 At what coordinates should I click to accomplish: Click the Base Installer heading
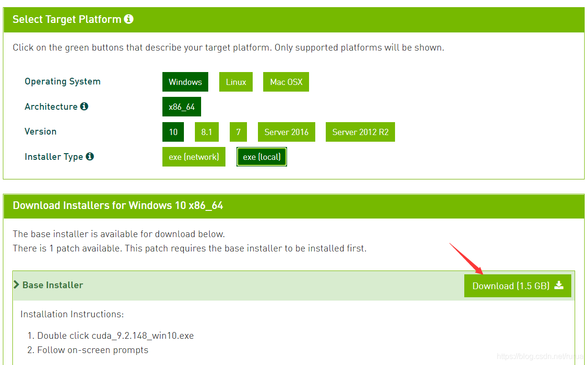click(x=53, y=285)
